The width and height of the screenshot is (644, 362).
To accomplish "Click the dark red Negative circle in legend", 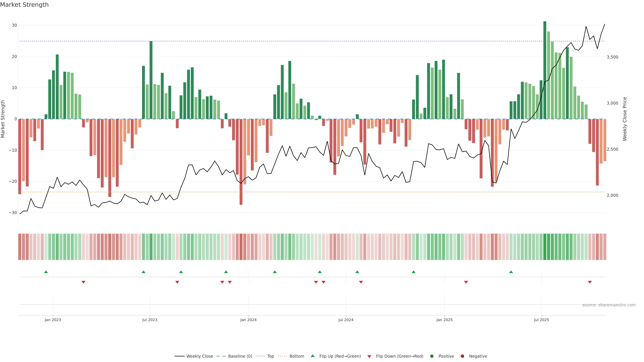I will click(x=462, y=356).
